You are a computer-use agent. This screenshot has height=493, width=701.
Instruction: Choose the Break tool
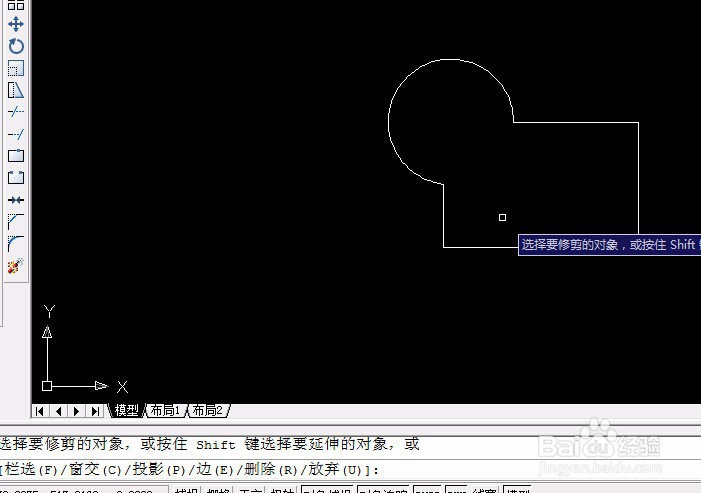coord(16,177)
